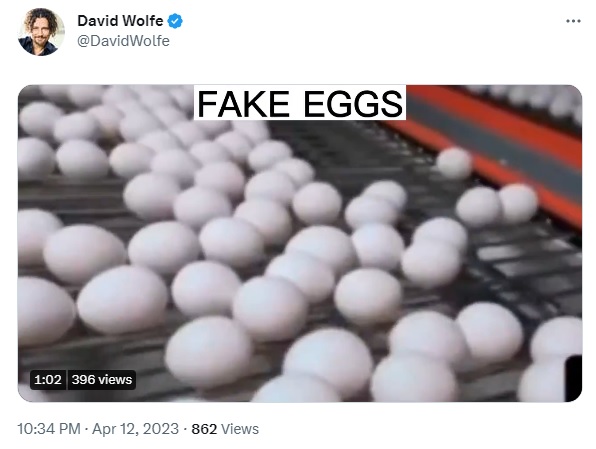Screen dimensions: 596x449
Task: Click the word EGGS in video caption
Action: (x=353, y=103)
